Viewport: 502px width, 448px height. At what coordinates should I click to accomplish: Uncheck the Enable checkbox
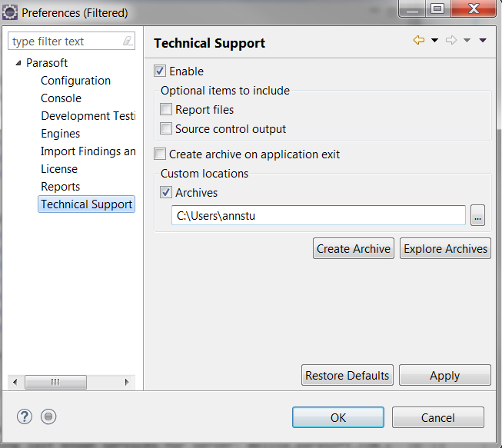[160, 71]
